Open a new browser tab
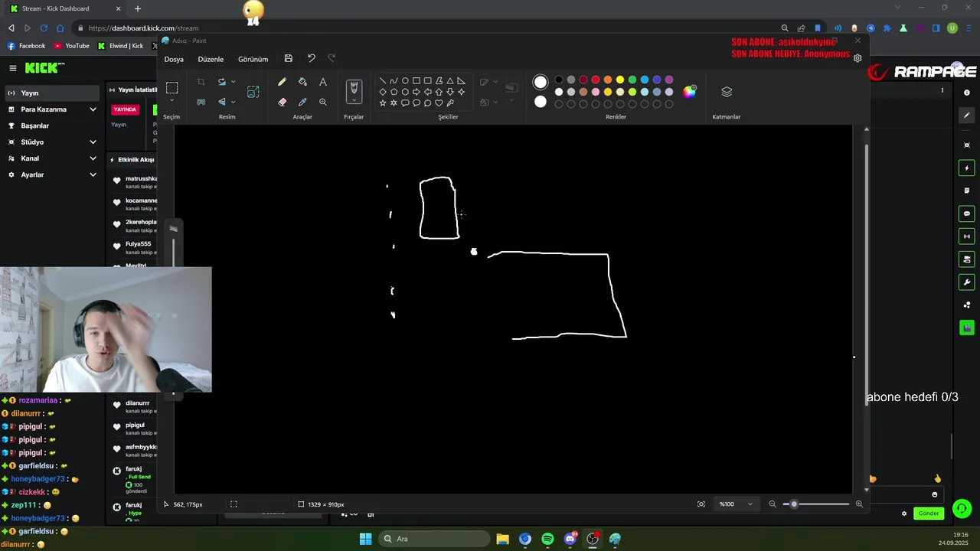The image size is (980, 551). click(138, 8)
